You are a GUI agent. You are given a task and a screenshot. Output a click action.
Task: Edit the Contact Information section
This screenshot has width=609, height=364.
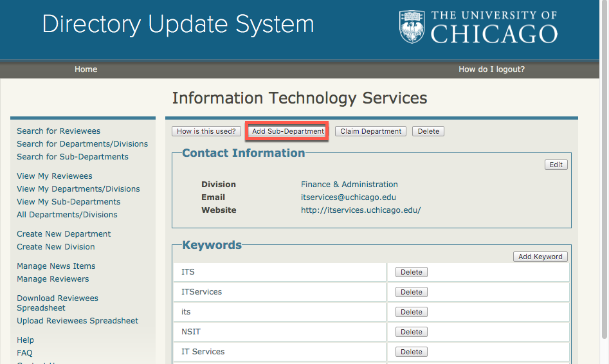click(x=556, y=165)
